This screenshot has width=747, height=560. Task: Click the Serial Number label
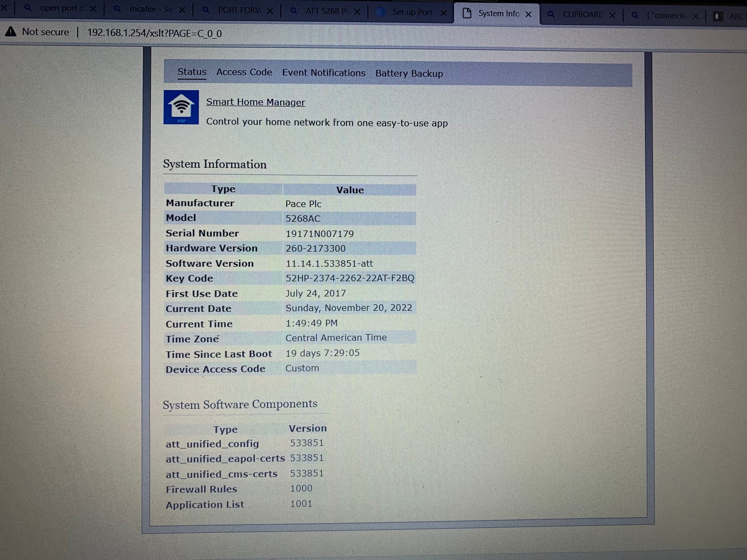pos(202,233)
